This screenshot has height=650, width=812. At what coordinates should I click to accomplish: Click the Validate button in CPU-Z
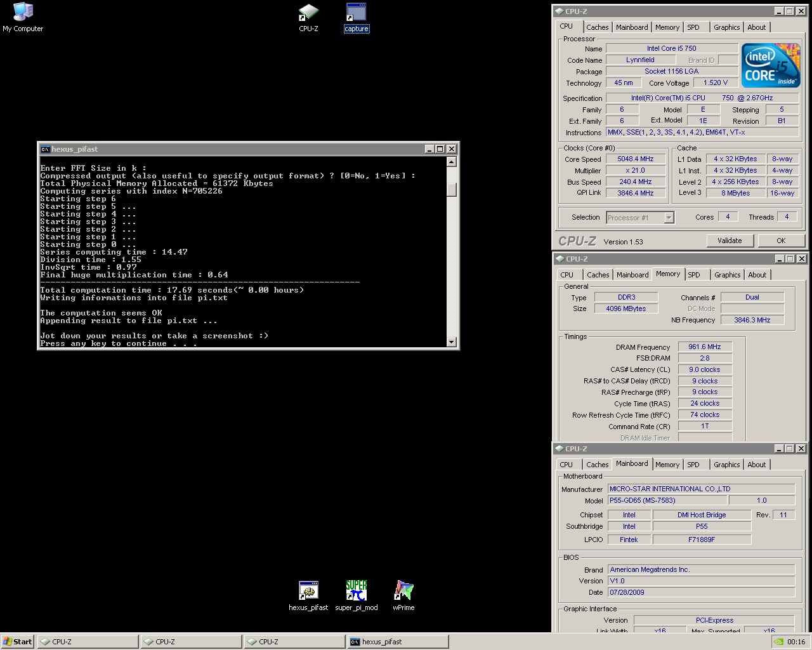pos(730,241)
